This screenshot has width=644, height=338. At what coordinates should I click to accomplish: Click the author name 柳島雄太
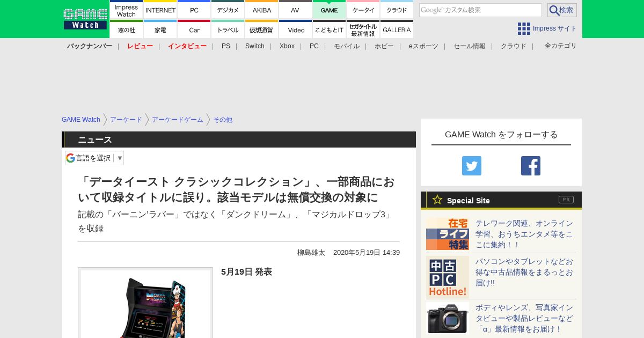[x=311, y=253]
